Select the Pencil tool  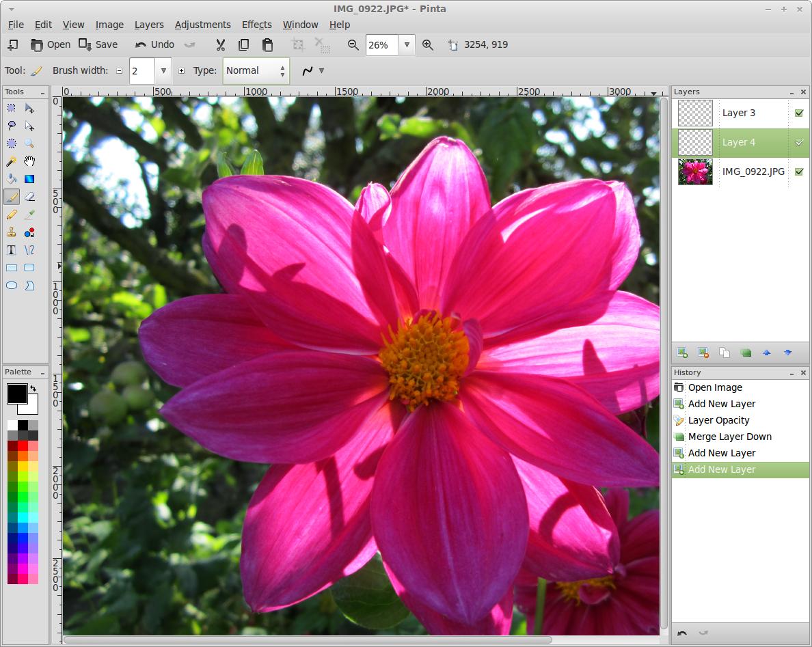12,215
